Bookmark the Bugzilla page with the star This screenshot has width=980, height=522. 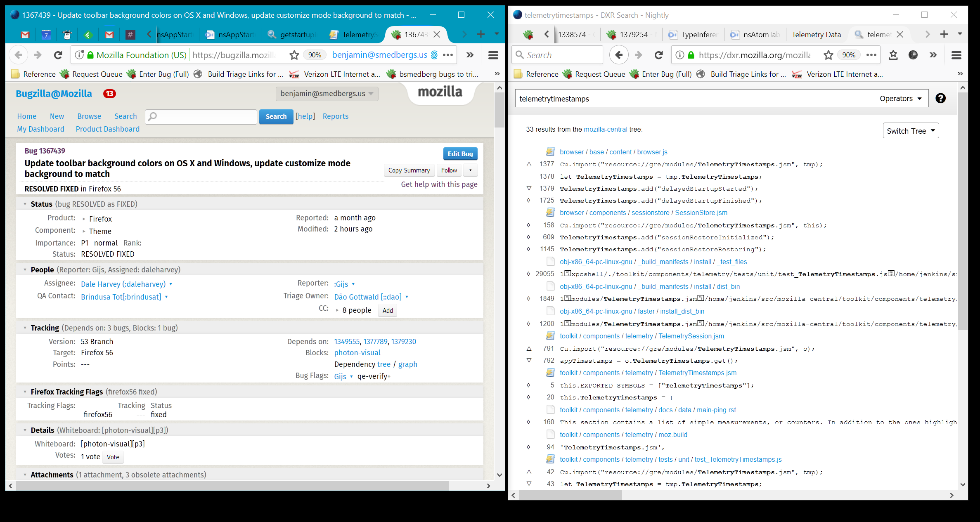tap(294, 55)
